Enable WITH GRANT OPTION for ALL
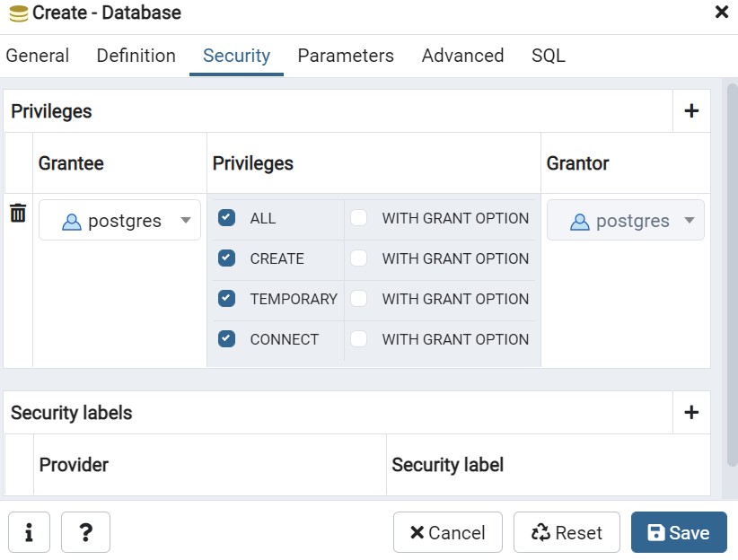This screenshot has height=560, width=738. 359,218
